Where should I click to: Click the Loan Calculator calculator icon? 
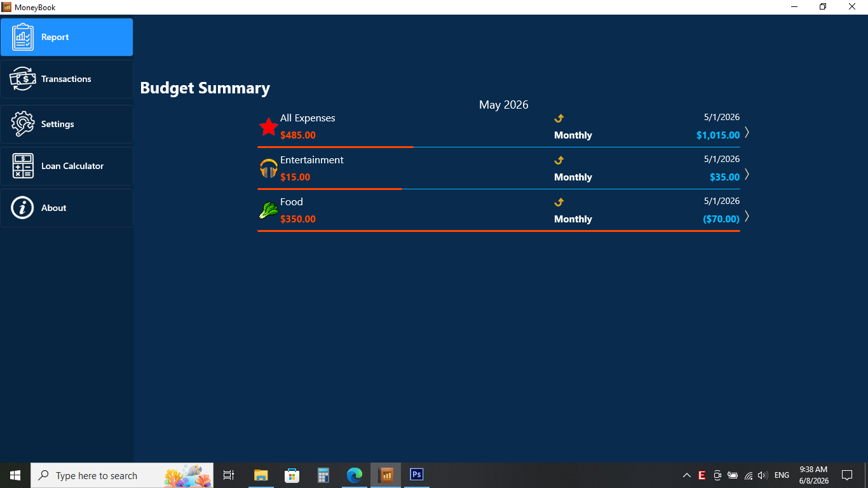pos(23,166)
